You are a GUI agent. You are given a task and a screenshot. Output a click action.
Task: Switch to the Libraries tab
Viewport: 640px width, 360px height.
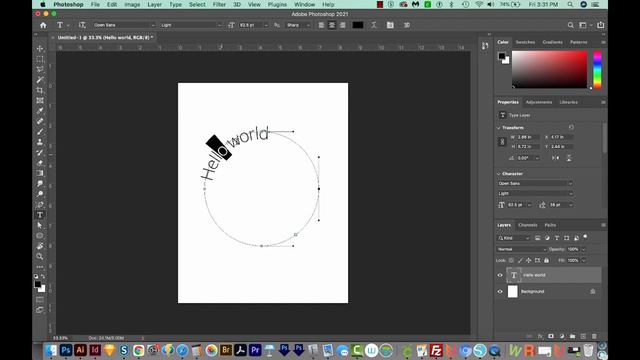569,102
